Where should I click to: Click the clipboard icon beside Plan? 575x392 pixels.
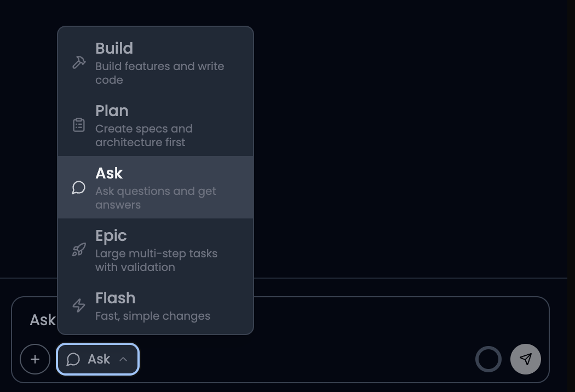[79, 125]
